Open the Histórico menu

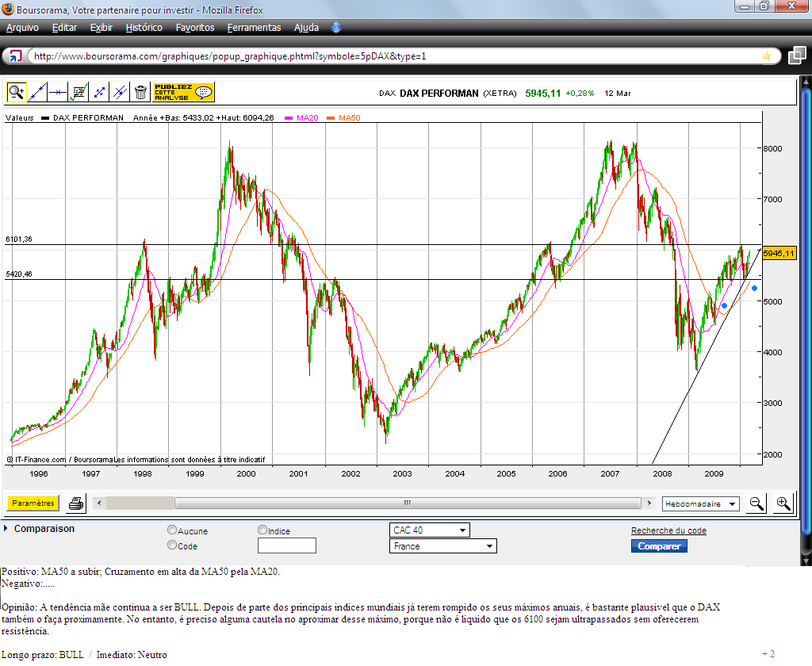click(x=144, y=28)
